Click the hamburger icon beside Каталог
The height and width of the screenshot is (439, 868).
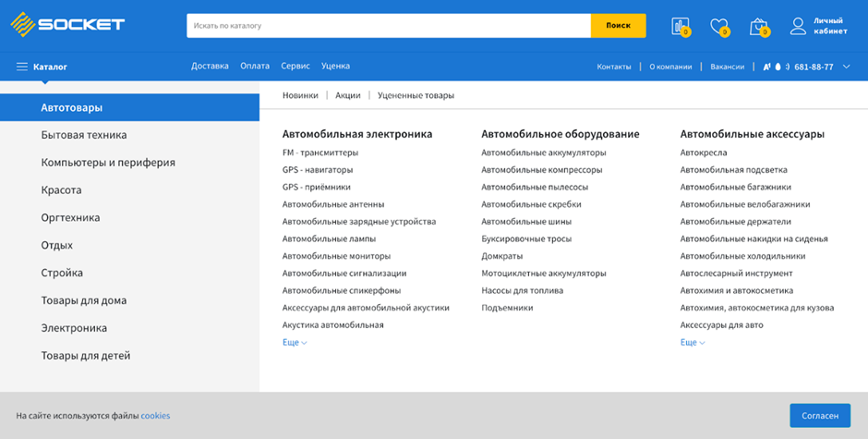[x=22, y=67]
